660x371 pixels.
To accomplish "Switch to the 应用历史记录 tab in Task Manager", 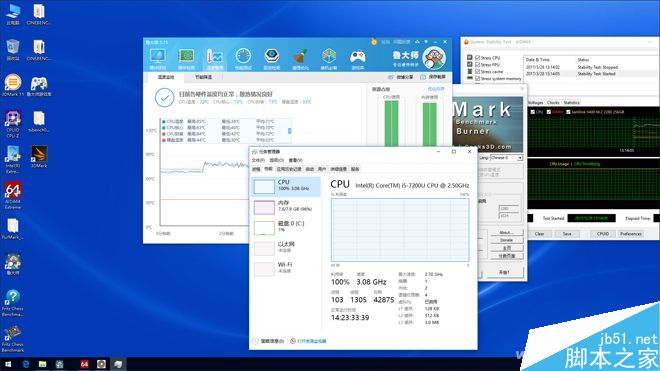I will coord(289,169).
